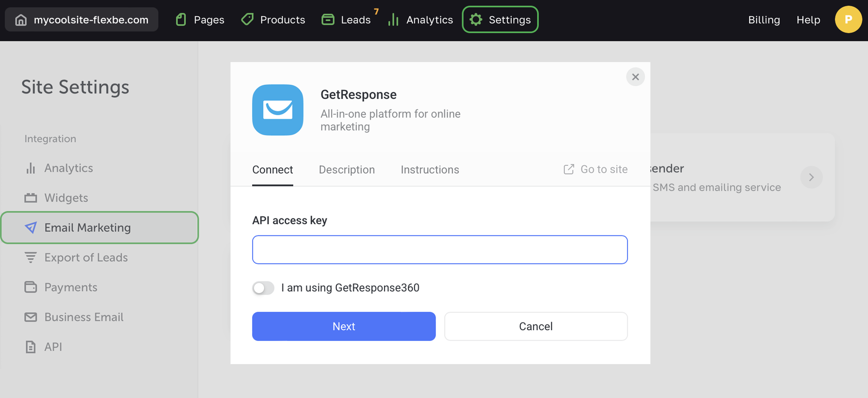Screen dimensions: 868x398
Task: Select Export of Leads sidebar item
Action: pyautogui.click(x=85, y=258)
